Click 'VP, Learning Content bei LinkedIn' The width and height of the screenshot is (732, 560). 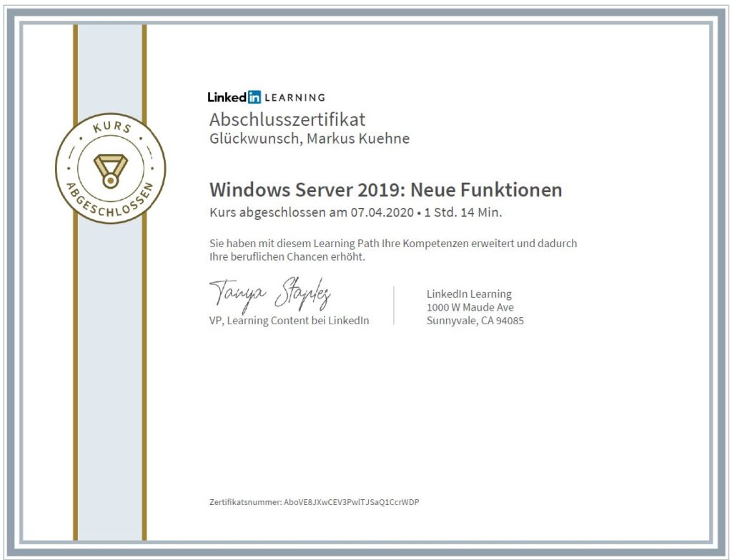point(289,321)
